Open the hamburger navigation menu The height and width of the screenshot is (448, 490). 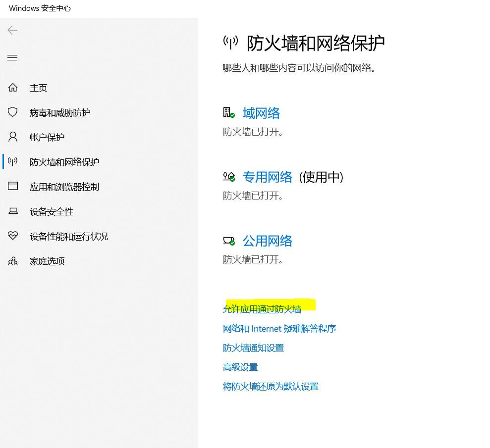point(12,58)
